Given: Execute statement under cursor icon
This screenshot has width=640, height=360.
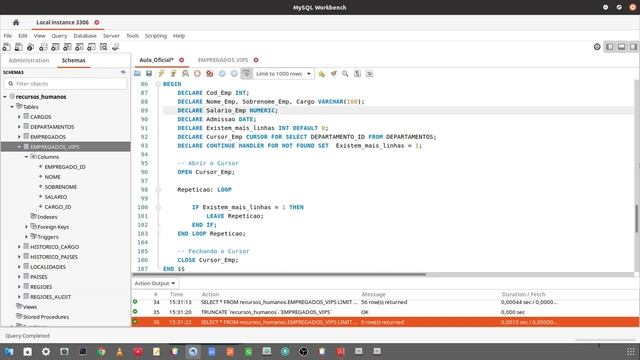Looking at the screenshot, I should coord(173,74).
